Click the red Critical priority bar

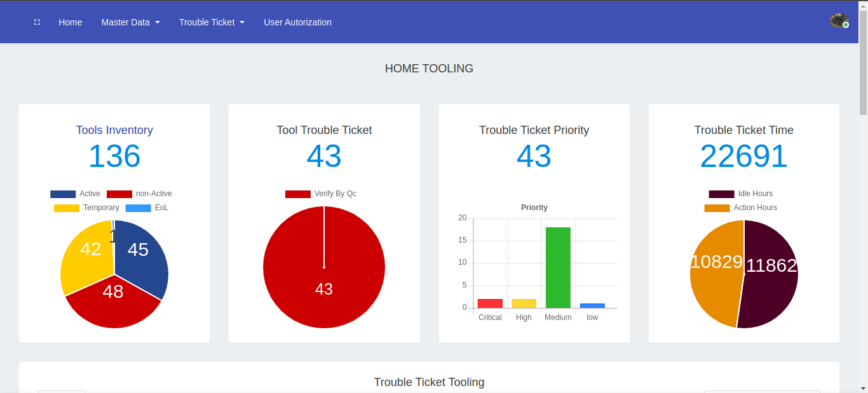point(490,303)
